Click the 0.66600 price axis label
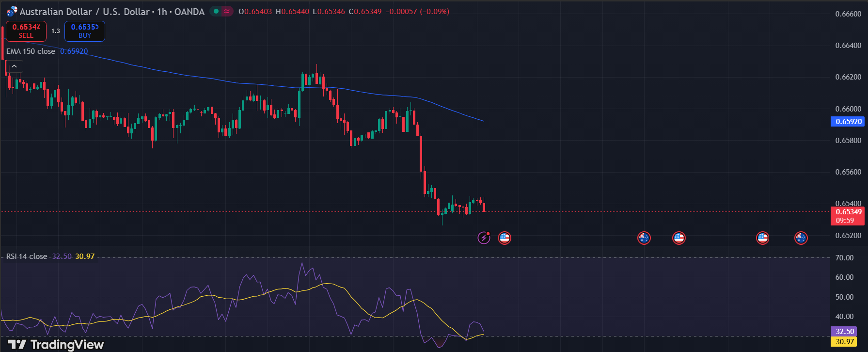This screenshot has width=868, height=352. pyautogui.click(x=848, y=14)
